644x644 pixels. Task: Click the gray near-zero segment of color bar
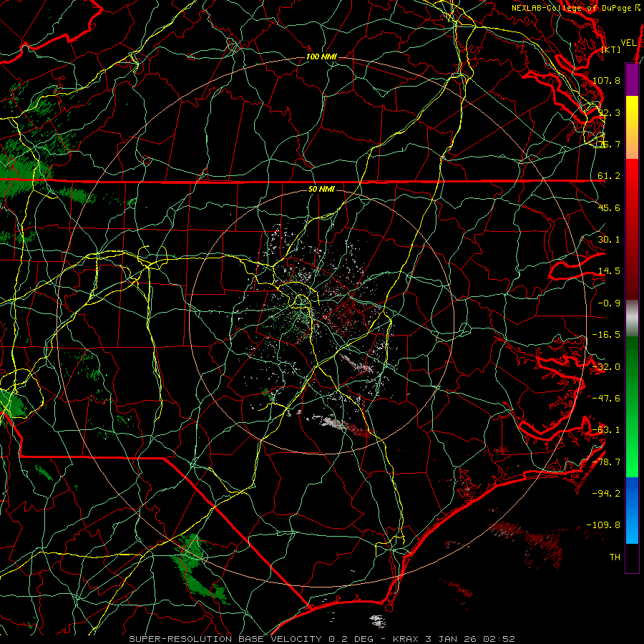pyautogui.click(x=632, y=318)
